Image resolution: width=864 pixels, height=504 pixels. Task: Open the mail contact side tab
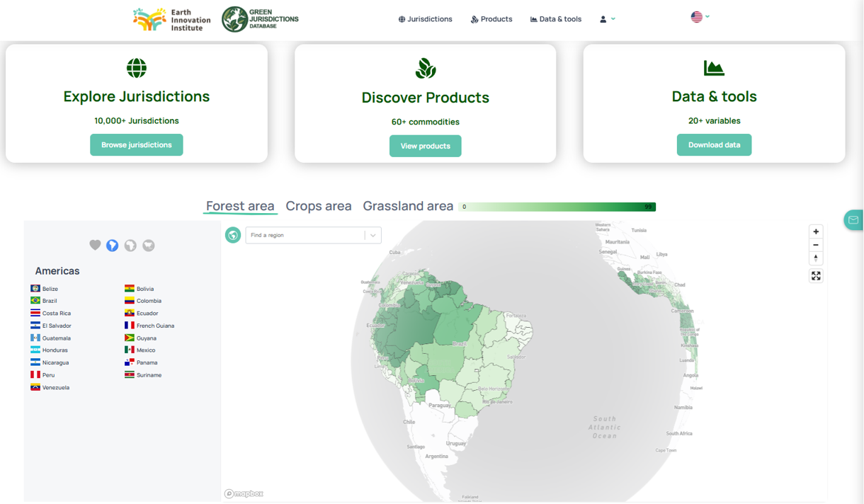(853, 220)
